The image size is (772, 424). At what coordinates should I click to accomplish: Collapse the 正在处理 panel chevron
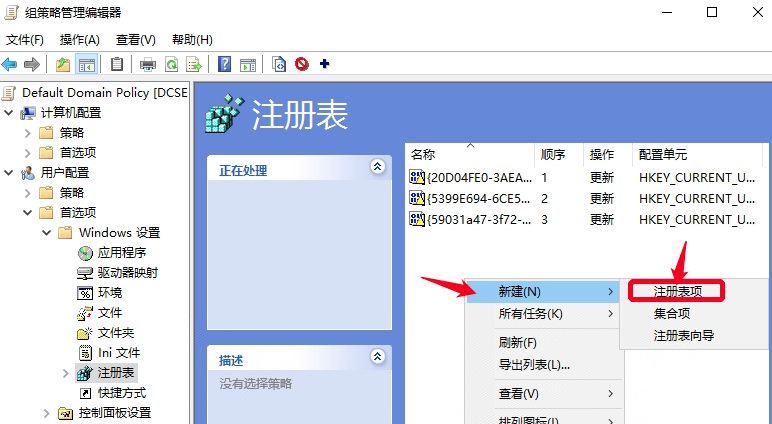(x=377, y=166)
